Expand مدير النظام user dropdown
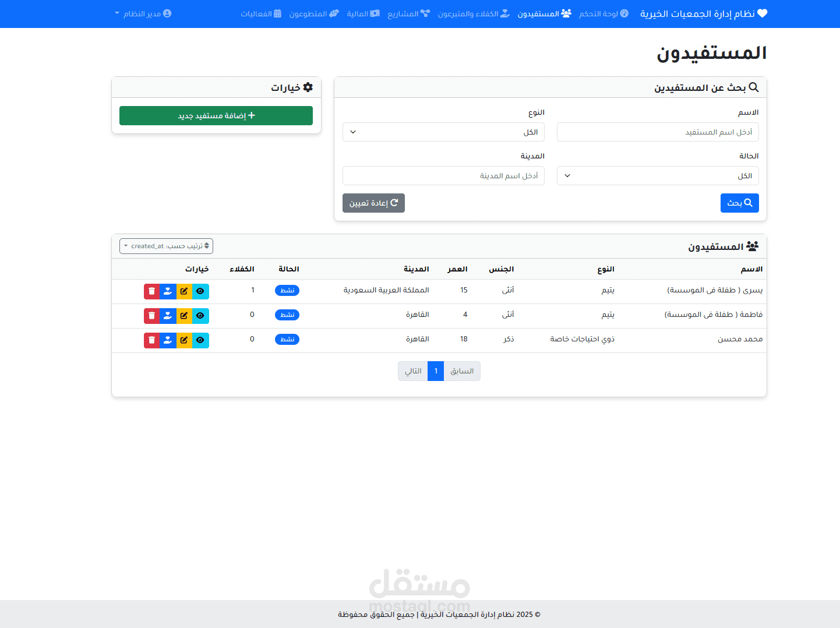The width and height of the screenshot is (840, 628). (x=143, y=13)
